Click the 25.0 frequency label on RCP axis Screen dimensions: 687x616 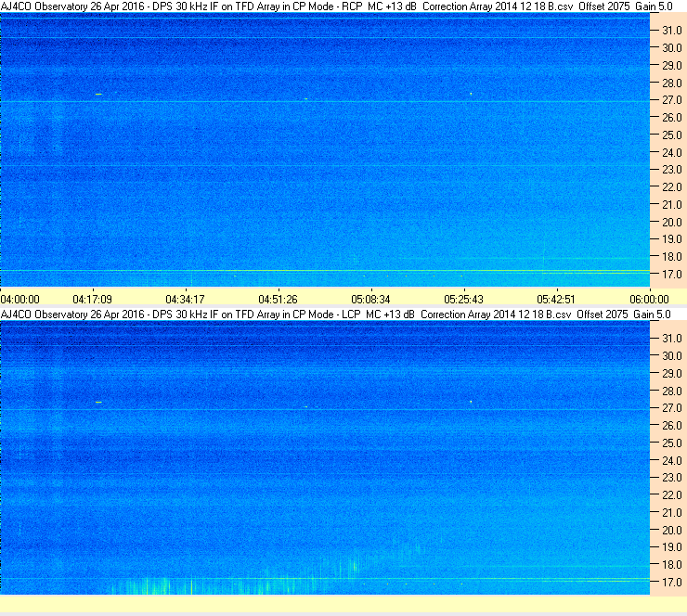pos(672,135)
